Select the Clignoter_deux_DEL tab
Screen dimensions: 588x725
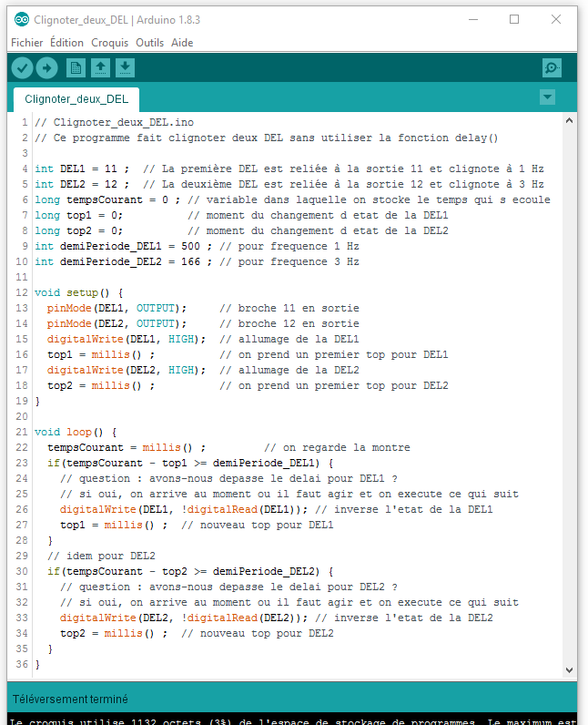click(x=76, y=99)
